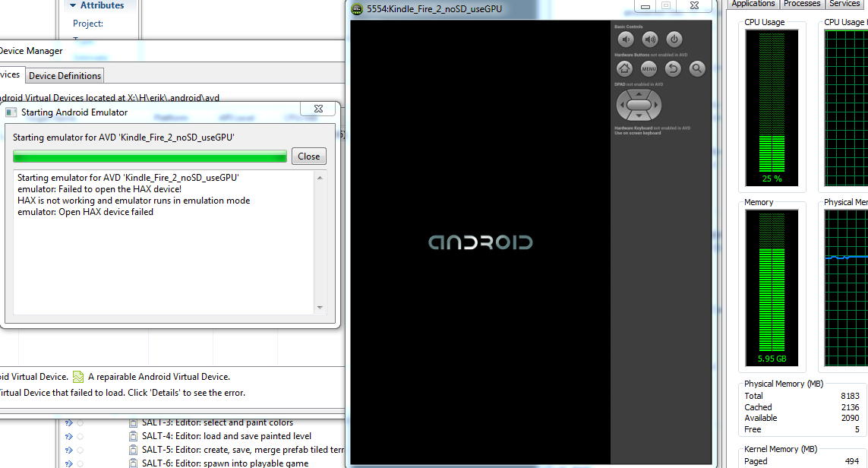Click the 'Open HAX device failed' log line
Image resolution: width=868 pixels, height=468 pixels.
click(x=85, y=212)
